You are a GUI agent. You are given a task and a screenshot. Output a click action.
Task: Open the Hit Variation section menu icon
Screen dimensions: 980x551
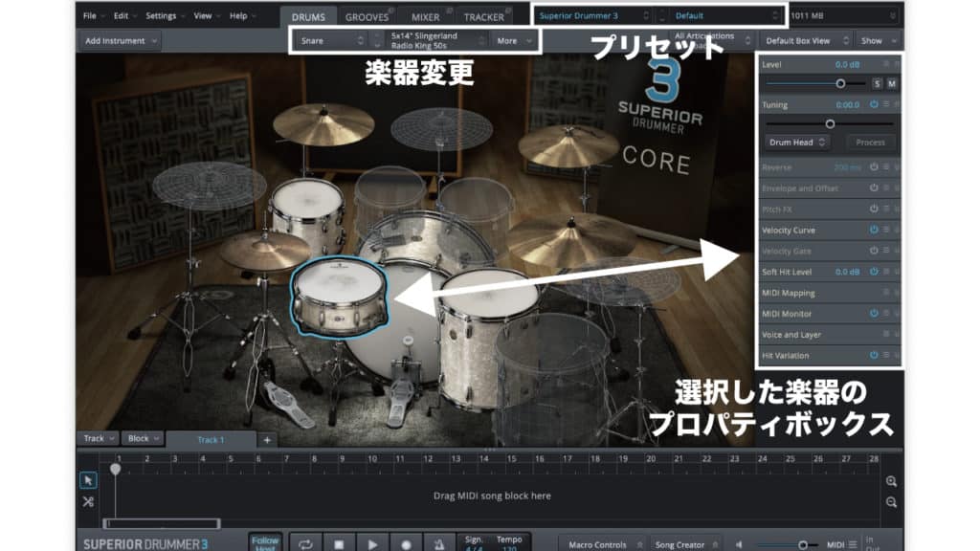pos(885,355)
